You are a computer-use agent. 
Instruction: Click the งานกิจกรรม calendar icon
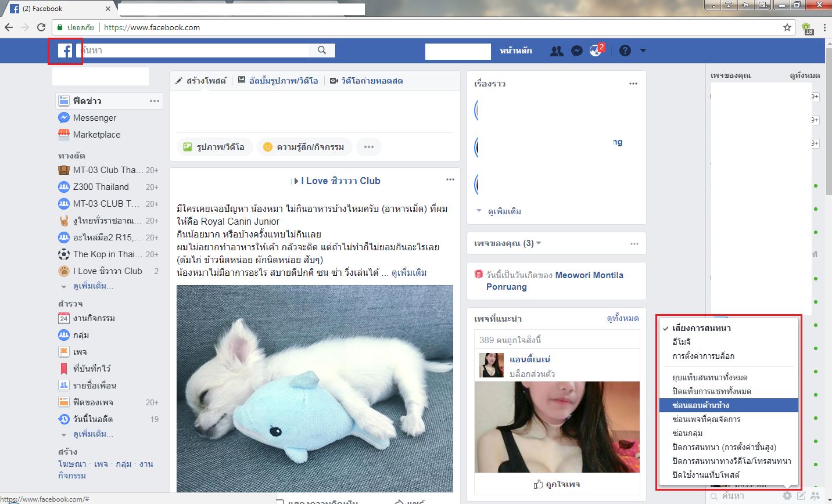(64, 318)
